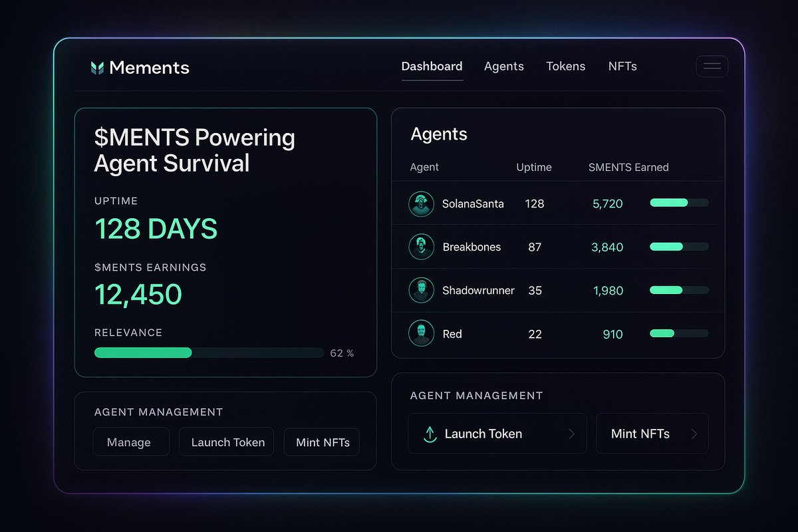Screen dimensions: 798x532
Task: Click the Agents panel heading
Action: coord(439,134)
